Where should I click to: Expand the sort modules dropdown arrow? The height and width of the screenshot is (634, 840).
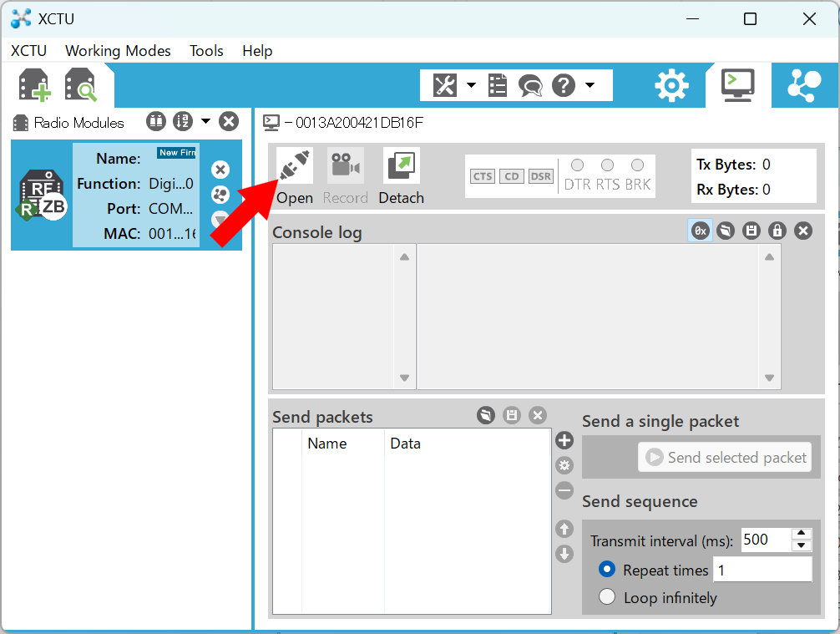pos(205,121)
